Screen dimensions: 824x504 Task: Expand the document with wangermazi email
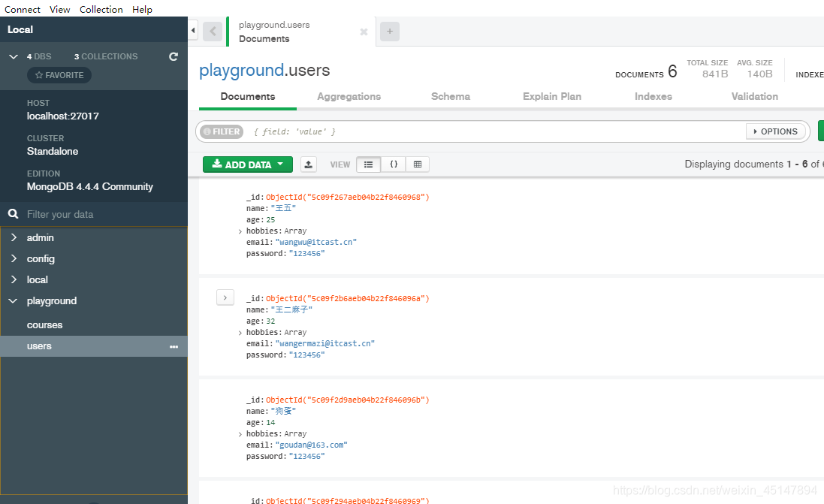[x=225, y=297]
